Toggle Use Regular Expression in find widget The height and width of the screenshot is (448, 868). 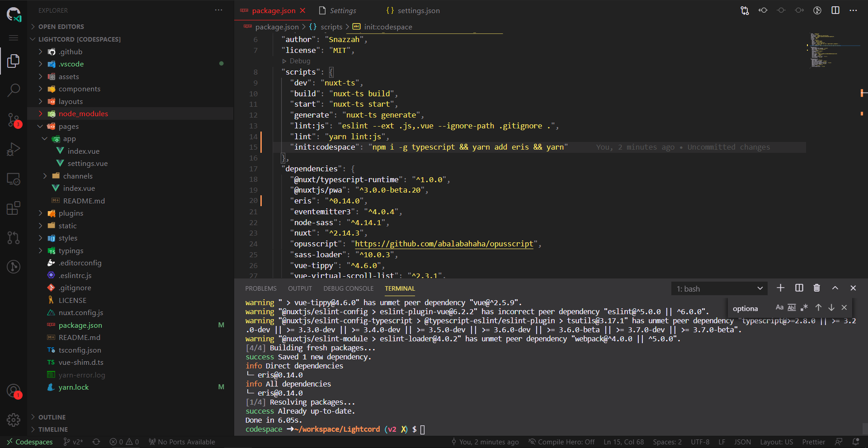point(804,307)
